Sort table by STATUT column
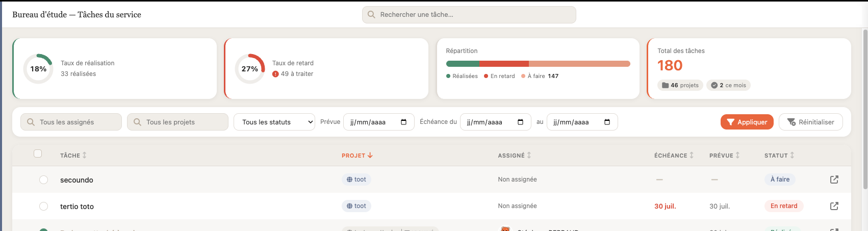The width and height of the screenshot is (868, 231). [x=779, y=156]
